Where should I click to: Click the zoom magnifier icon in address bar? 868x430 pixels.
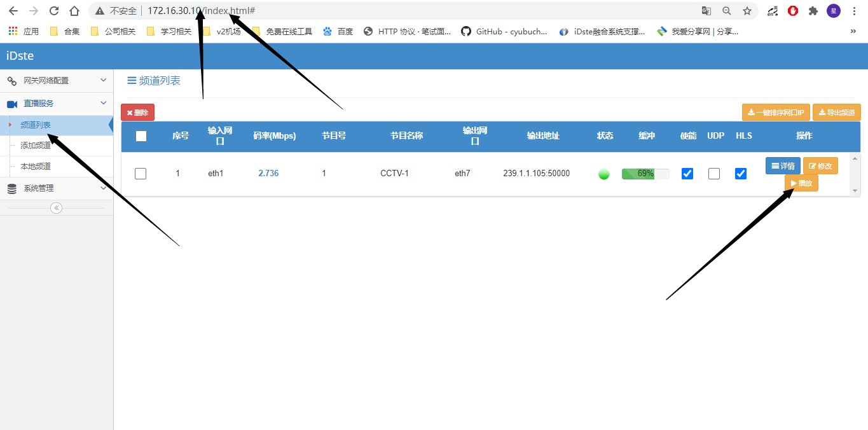(x=727, y=11)
